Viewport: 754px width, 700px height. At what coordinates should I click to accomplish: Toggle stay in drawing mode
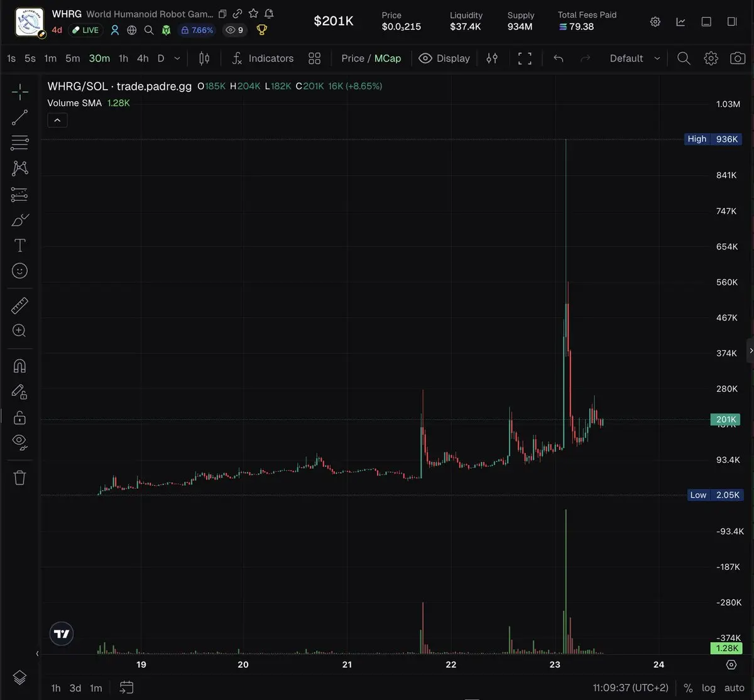[19, 391]
